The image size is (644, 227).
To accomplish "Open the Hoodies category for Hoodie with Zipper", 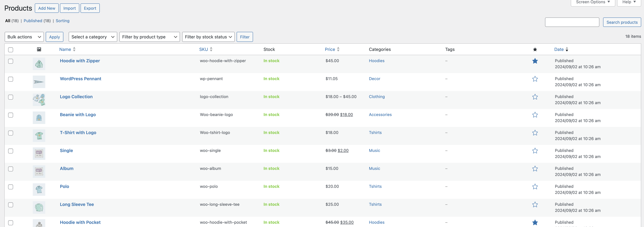I will (376, 61).
